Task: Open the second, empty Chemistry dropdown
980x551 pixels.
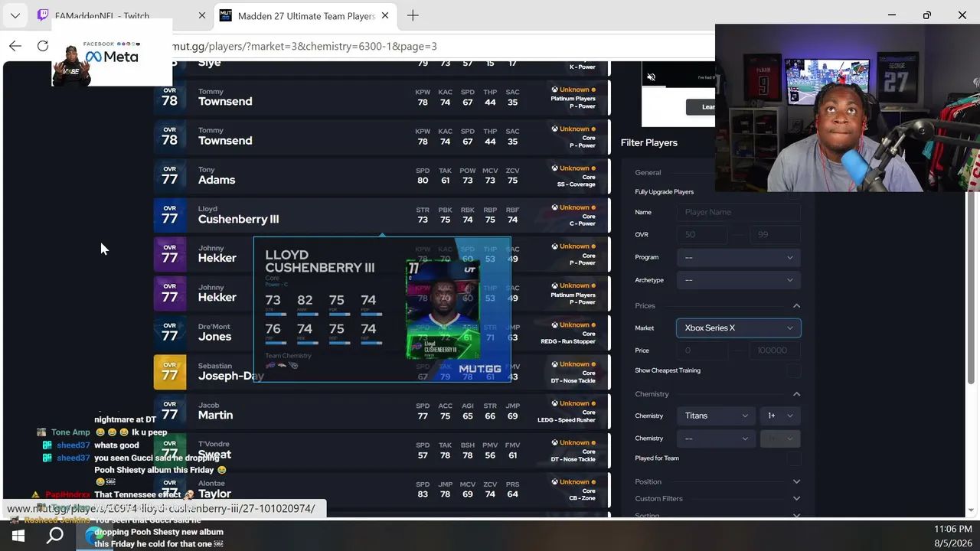Action: click(716, 439)
